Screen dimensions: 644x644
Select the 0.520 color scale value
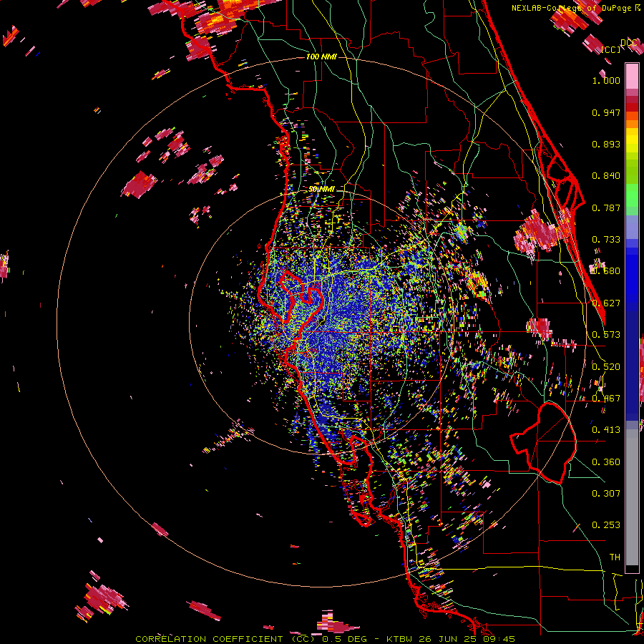[x=606, y=366]
